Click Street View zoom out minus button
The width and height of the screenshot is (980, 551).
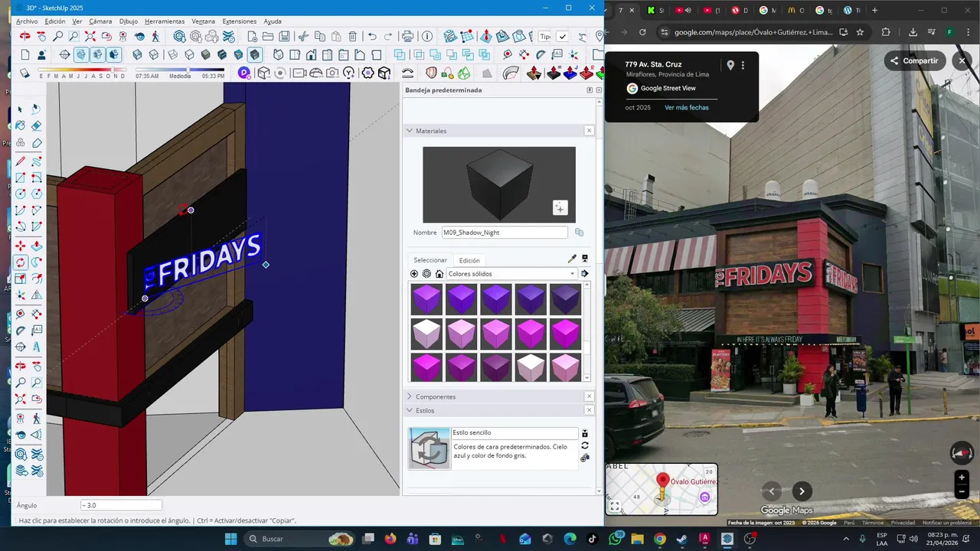(962, 492)
